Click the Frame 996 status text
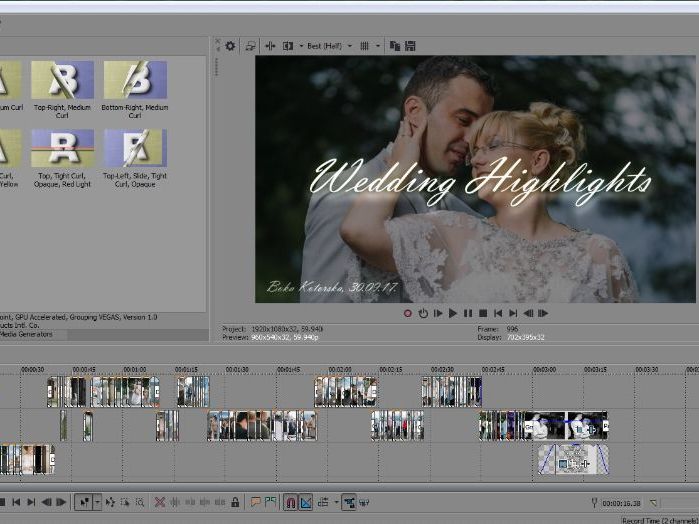The image size is (699, 524). (x=498, y=329)
